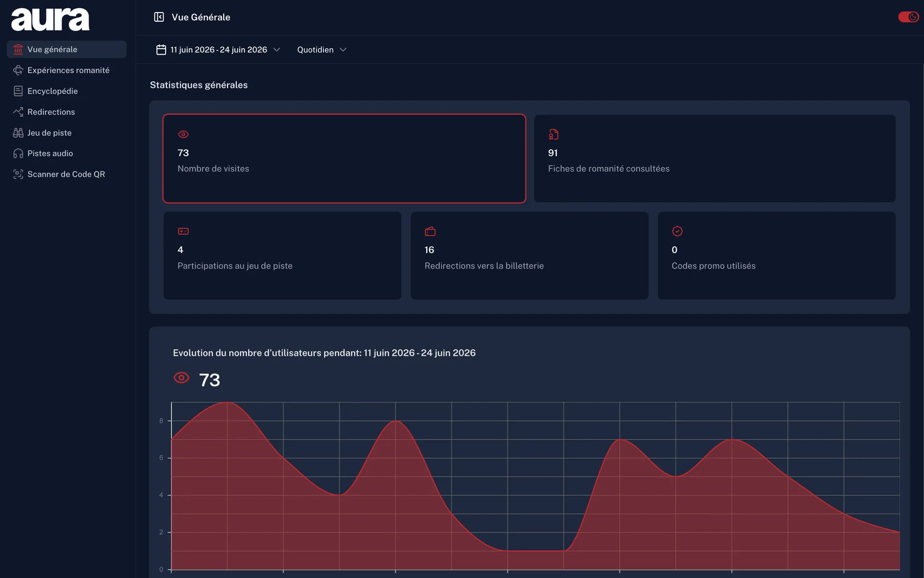Click the QR scanner icon in sidebar
924x578 pixels.
pyautogui.click(x=18, y=174)
